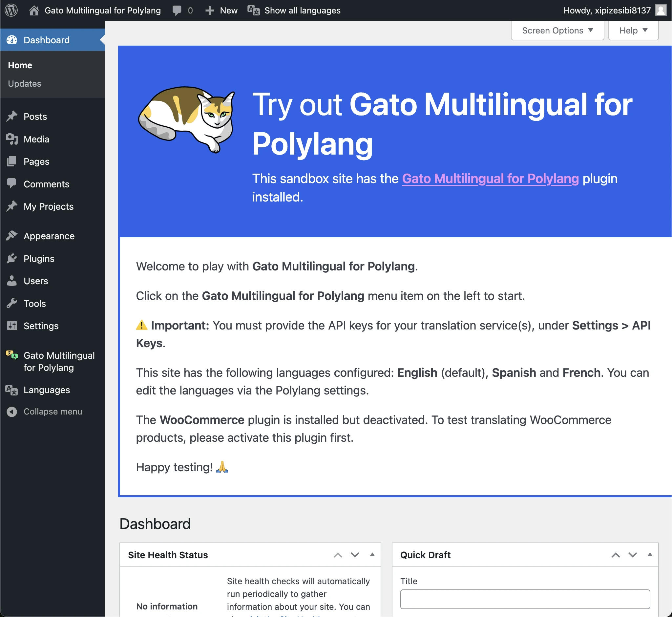Expand the Help dropdown
The width and height of the screenshot is (672, 617).
point(633,31)
